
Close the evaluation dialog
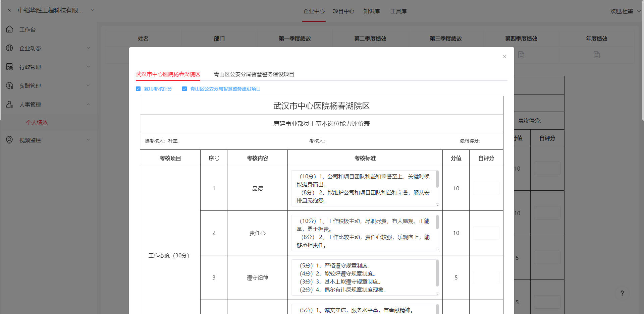coord(504,57)
